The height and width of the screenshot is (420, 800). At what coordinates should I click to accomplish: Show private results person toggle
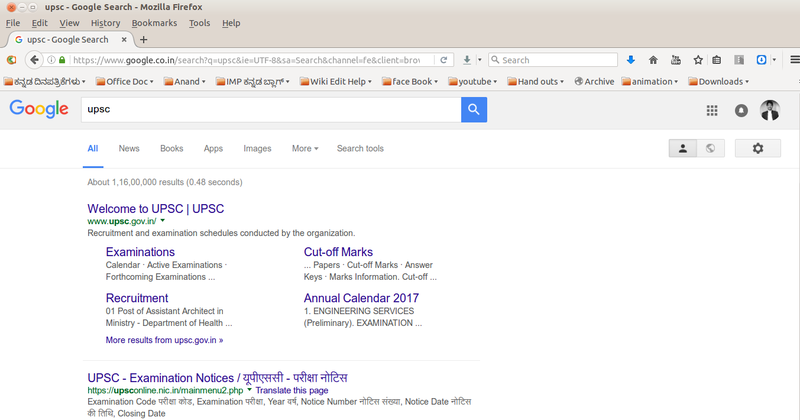click(x=683, y=148)
